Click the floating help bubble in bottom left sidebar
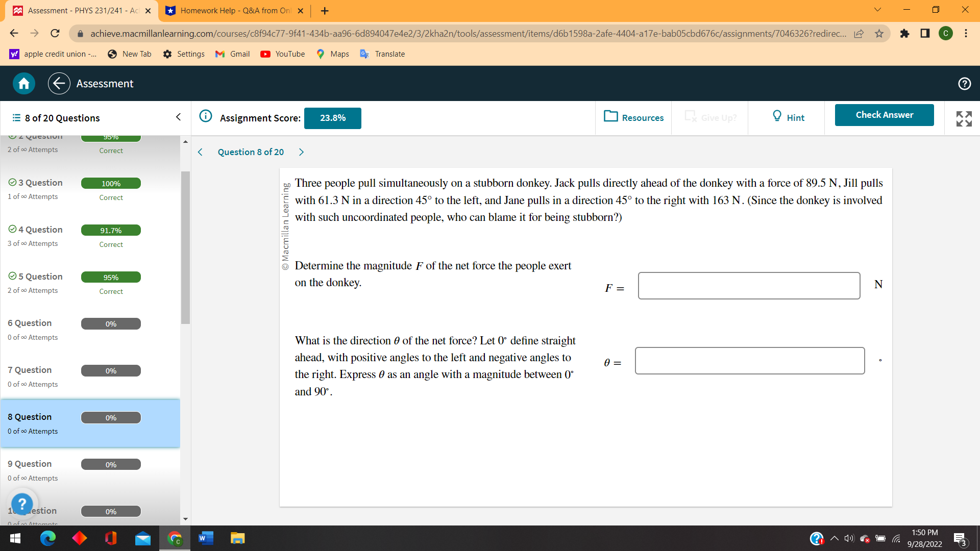Screen dimensions: 980x551 click(22, 504)
